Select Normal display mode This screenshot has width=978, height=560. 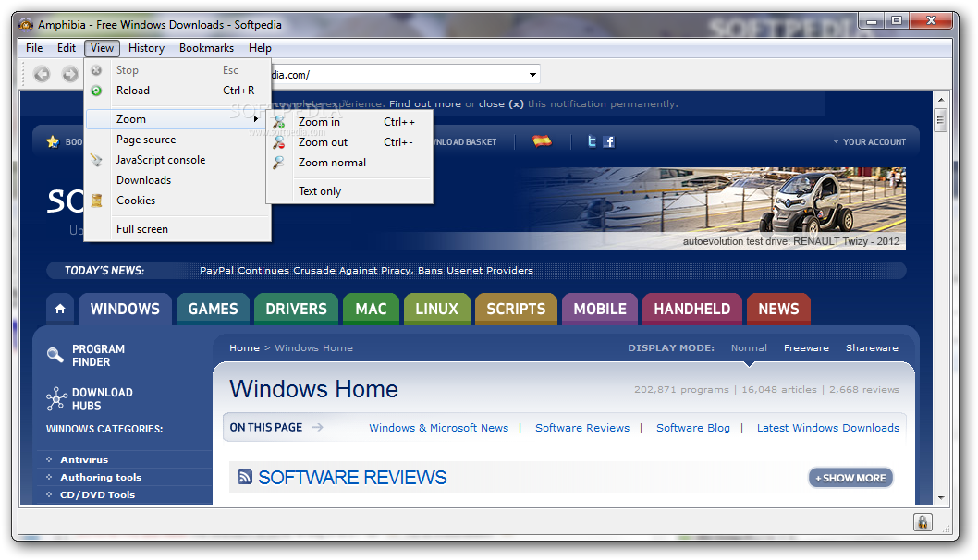[x=749, y=348]
